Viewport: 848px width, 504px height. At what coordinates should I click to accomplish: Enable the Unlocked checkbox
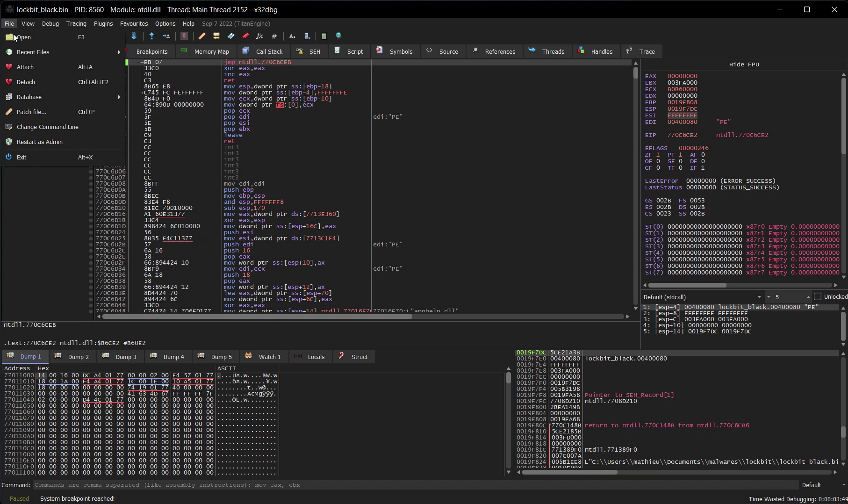pyautogui.click(x=818, y=297)
